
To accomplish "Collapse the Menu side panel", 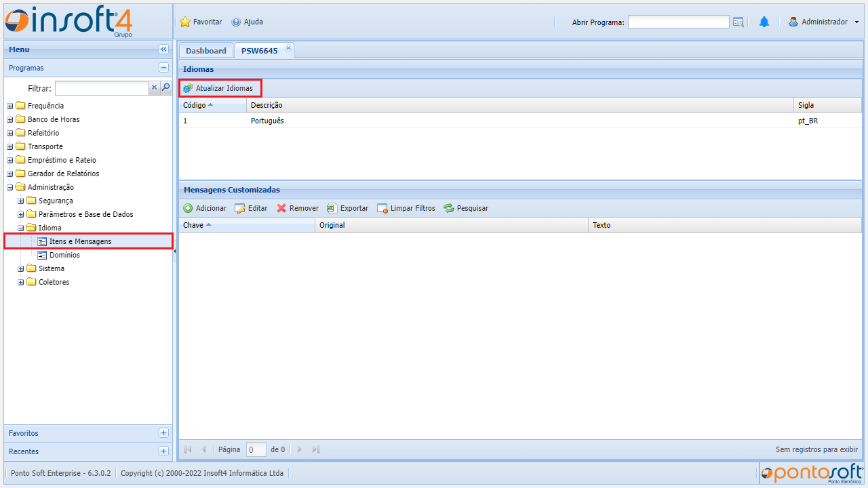I will point(163,49).
